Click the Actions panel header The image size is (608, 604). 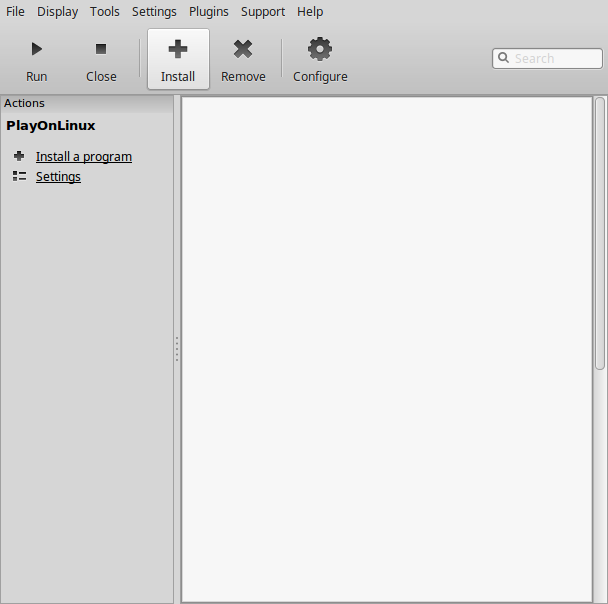tap(87, 104)
